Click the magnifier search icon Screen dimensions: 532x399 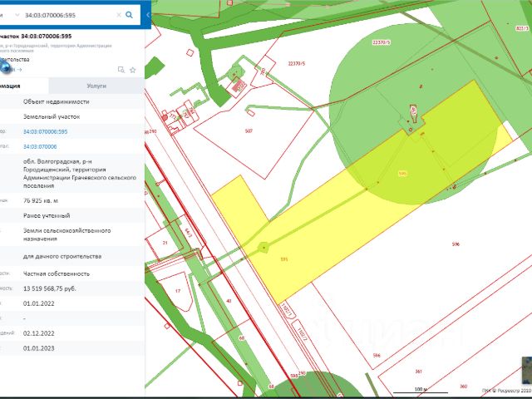coord(130,15)
